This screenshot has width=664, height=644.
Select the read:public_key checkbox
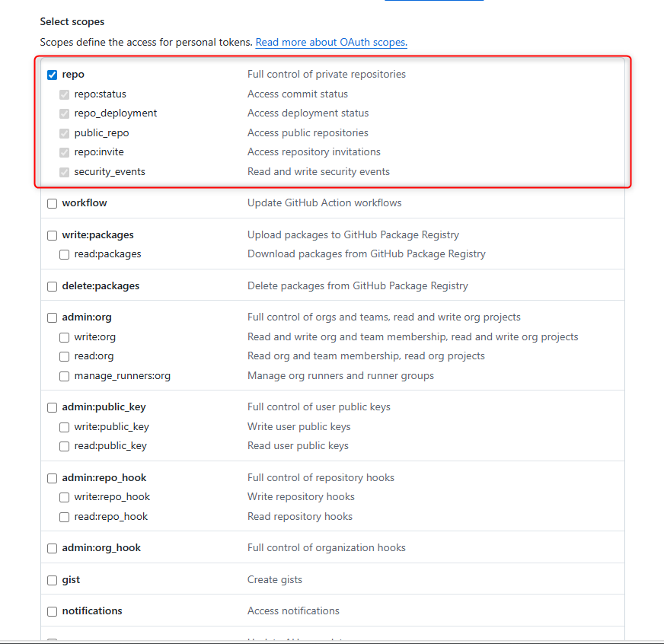tap(65, 446)
